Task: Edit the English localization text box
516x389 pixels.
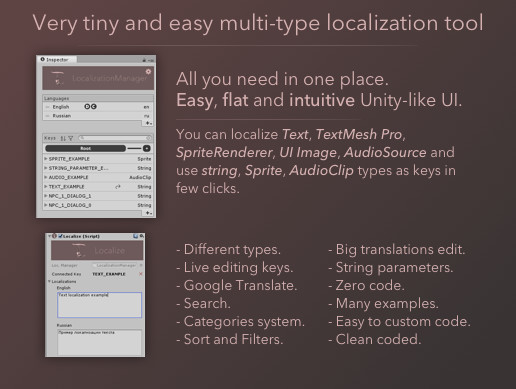Action: (99, 305)
